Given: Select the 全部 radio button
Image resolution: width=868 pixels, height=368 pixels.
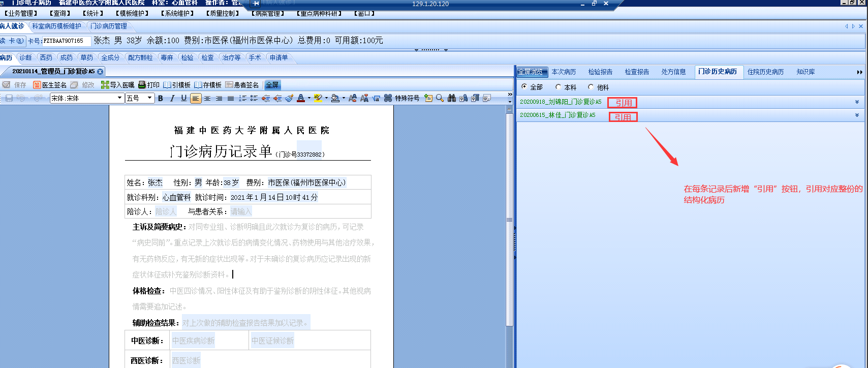Looking at the screenshot, I should click(x=524, y=87).
